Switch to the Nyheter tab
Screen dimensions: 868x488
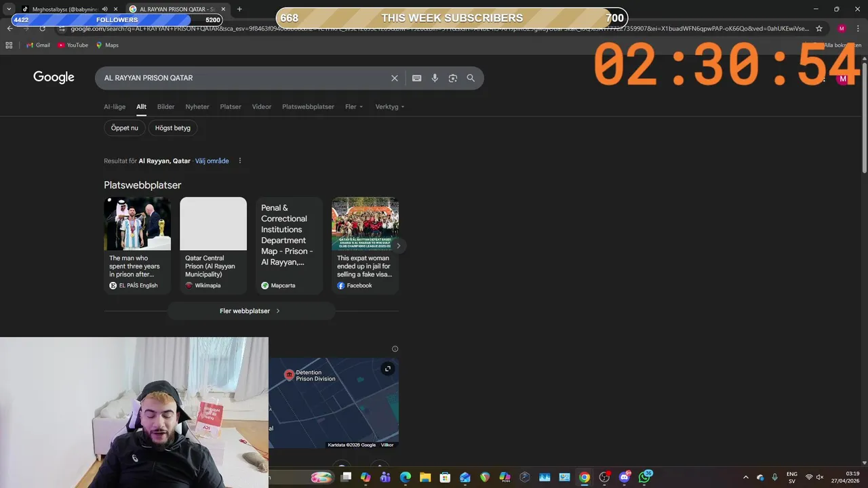(x=197, y=106)
